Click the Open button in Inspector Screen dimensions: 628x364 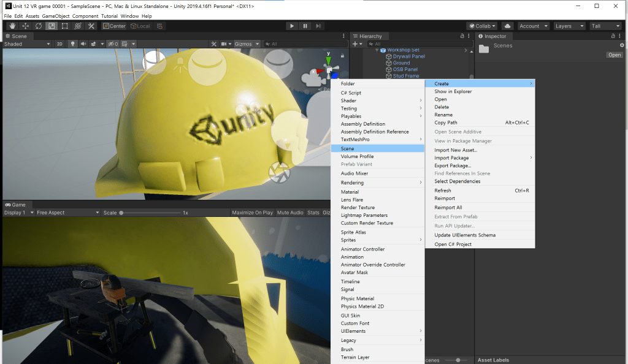(615, 55)
